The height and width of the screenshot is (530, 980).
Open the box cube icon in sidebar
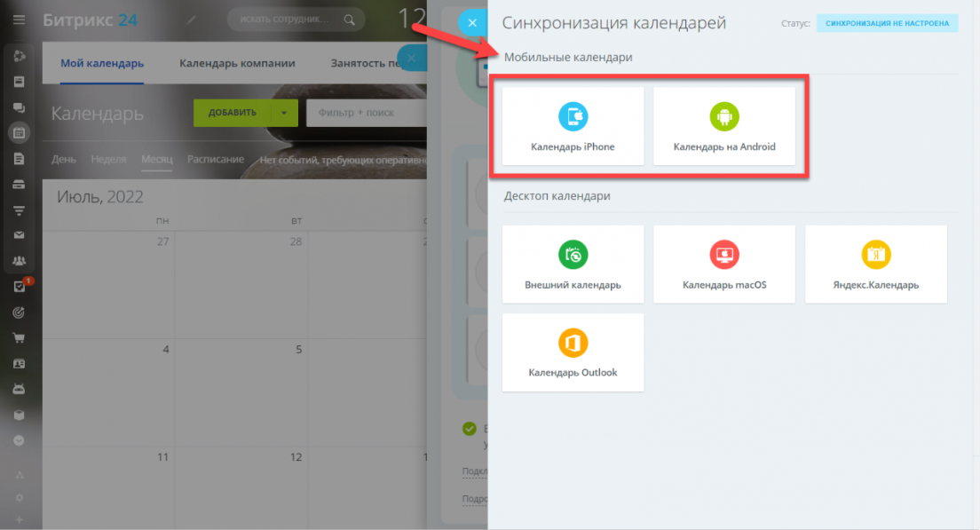click(x=20, y=415)
